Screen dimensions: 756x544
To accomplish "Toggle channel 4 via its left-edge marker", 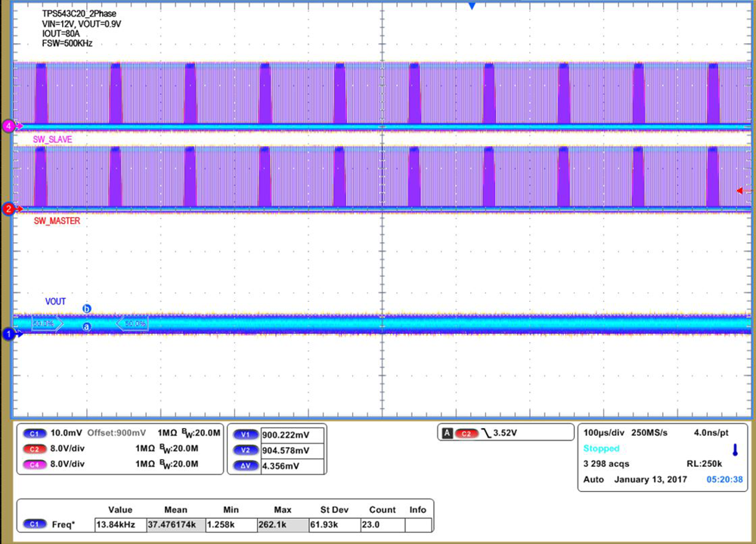I will tap(9, 126).
